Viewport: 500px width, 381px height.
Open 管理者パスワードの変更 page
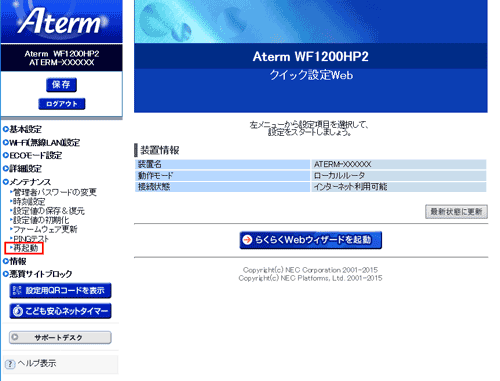coord(53,192)
